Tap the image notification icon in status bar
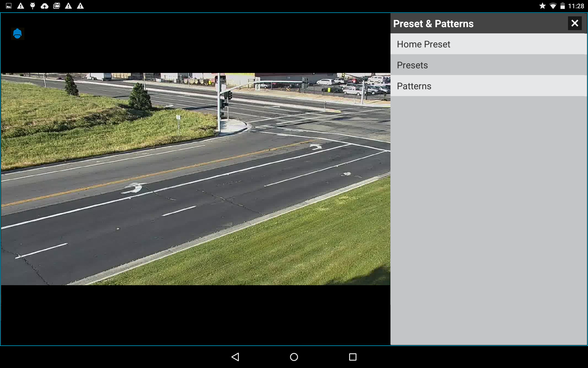Screen dimensions: 588x368 (x=9, y=6)
